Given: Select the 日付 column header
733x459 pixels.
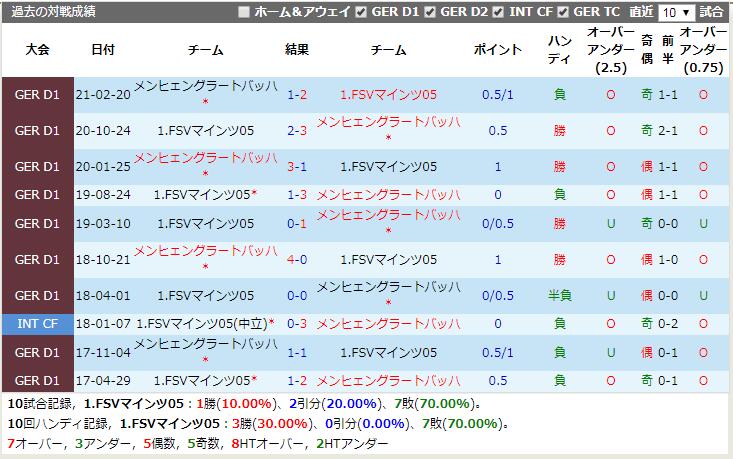Looking at the screenshot, I should 103,50.
